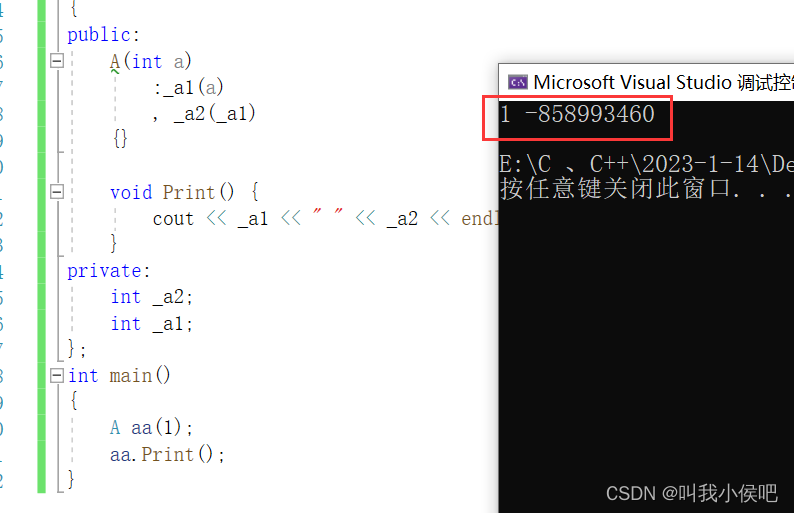The image size is (794, 513).
Task: Collapse the int main() function block
Action: click(57, 375)
